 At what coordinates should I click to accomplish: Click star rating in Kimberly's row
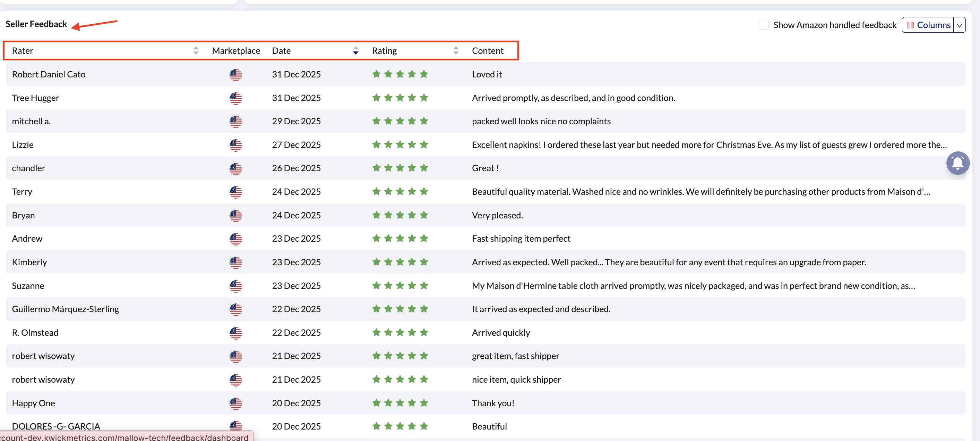pyautogui.click(x=400, y=262)
